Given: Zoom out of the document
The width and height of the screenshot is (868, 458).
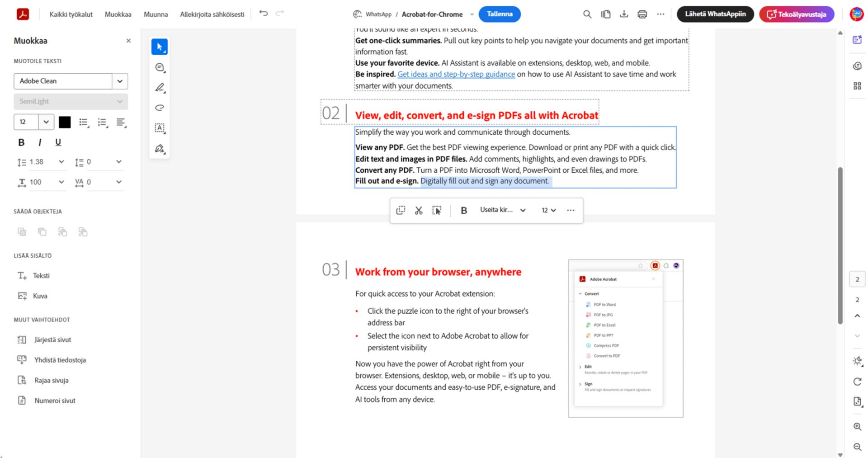Looking at the screenshot, I should pos(857,447).
